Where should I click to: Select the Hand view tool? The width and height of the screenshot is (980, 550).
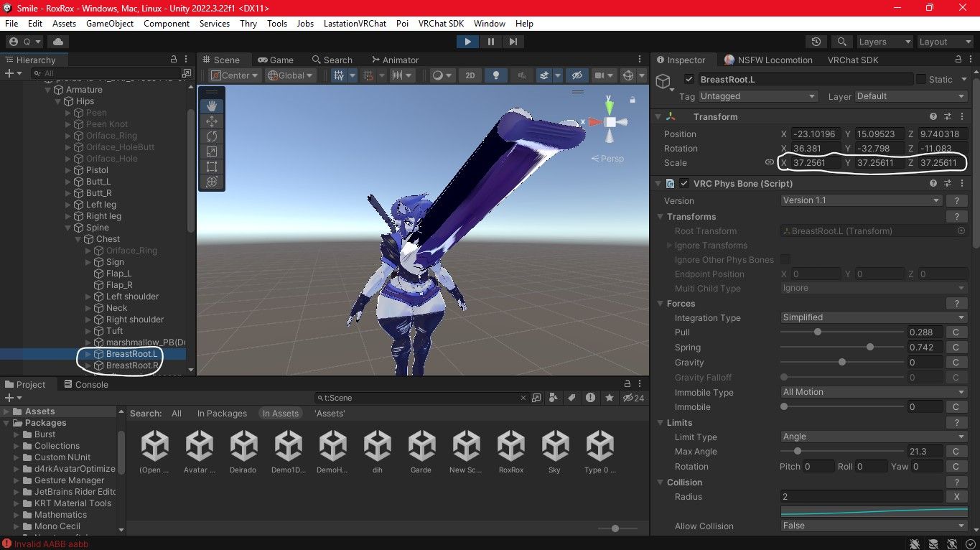pyautogui.click(x=212, y=106)
